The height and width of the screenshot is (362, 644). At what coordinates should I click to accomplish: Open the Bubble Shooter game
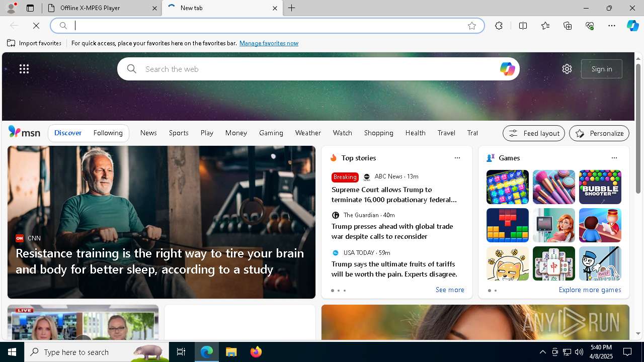coord(600,187)
